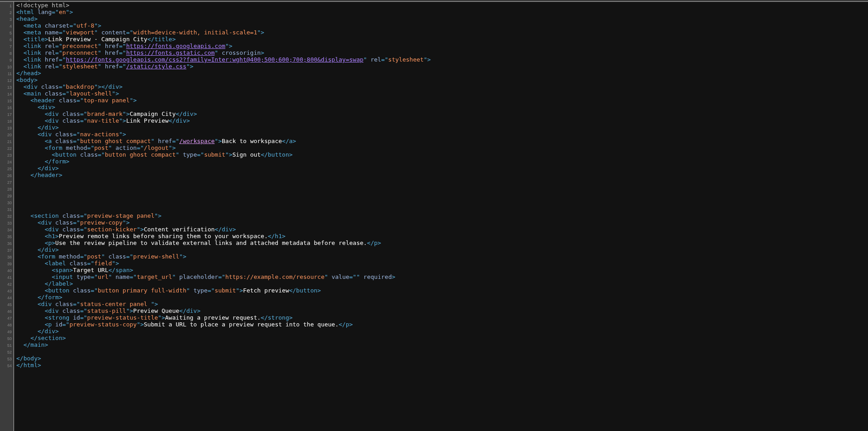Click the "Preview Queue" status-pill text

[156, 311]
